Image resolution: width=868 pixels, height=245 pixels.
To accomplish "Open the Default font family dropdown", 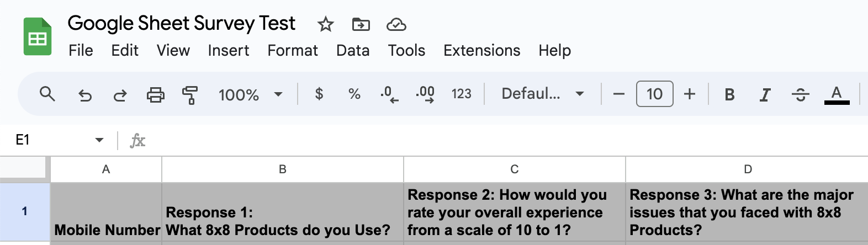I will [542, 94].
